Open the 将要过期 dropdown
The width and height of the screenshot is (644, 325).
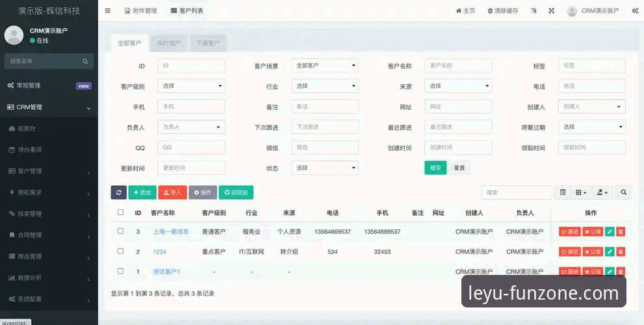592,127
